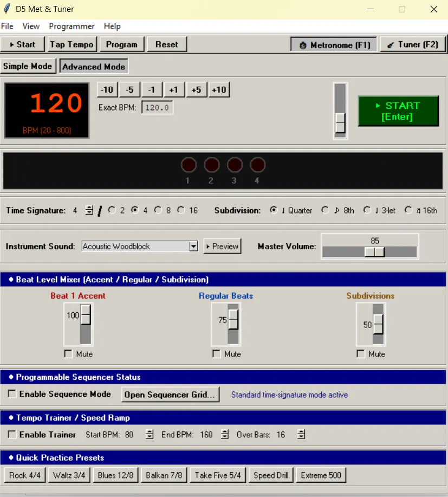Decrease tempo by 1 BPM

[x=152, y=90]
